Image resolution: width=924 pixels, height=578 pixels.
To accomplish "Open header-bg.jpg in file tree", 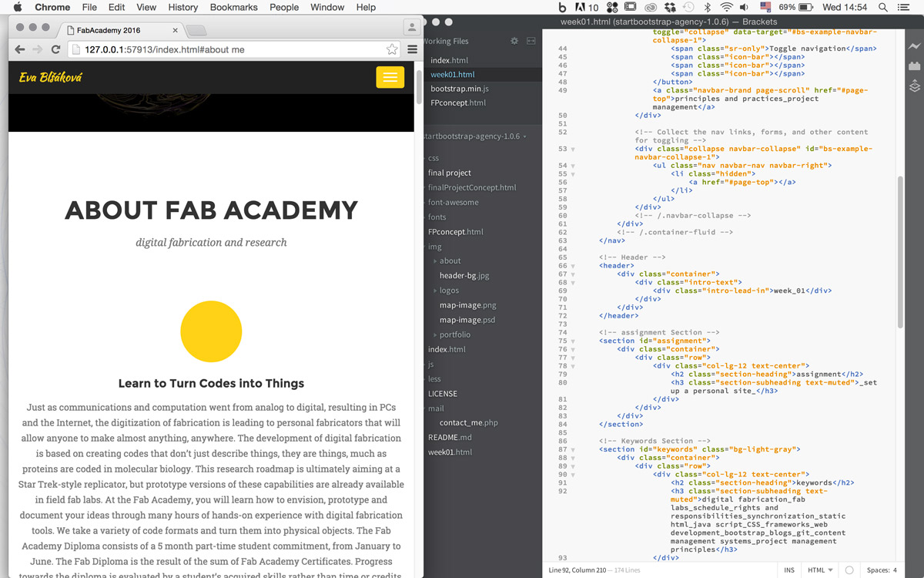I will click(464, 275).
